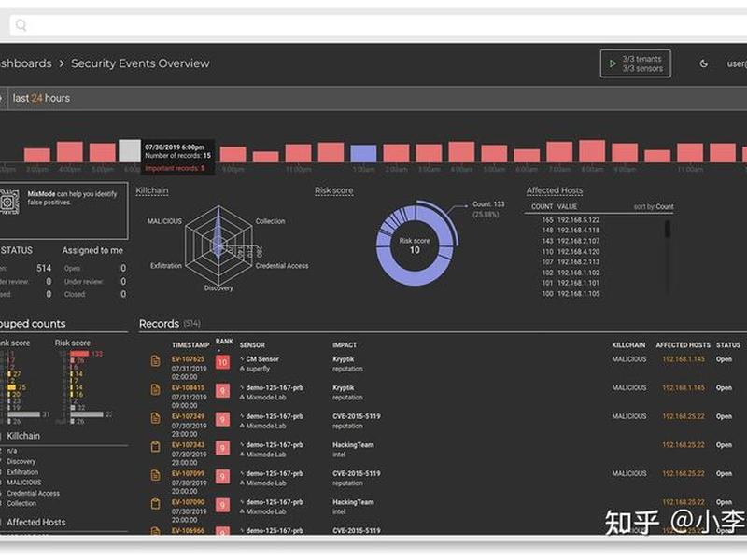Click the MALICIOUS axis on radar chart
The image size is (747, 560).
164,221
